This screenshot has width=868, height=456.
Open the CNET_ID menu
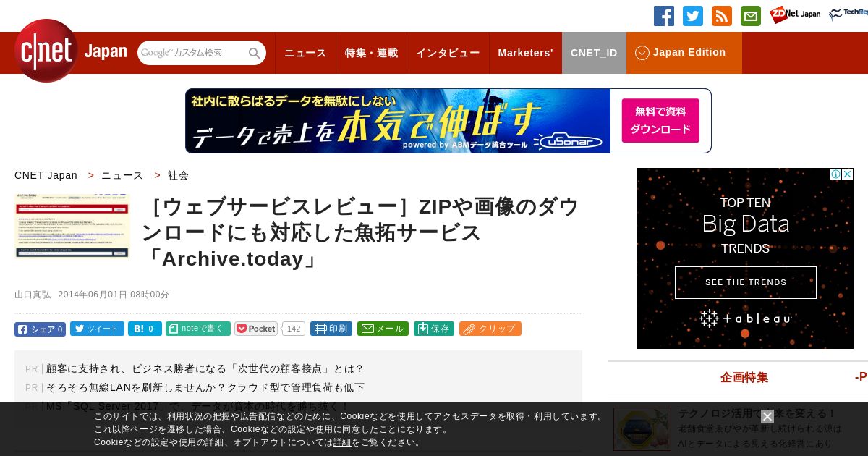click(x=594, y=53)
